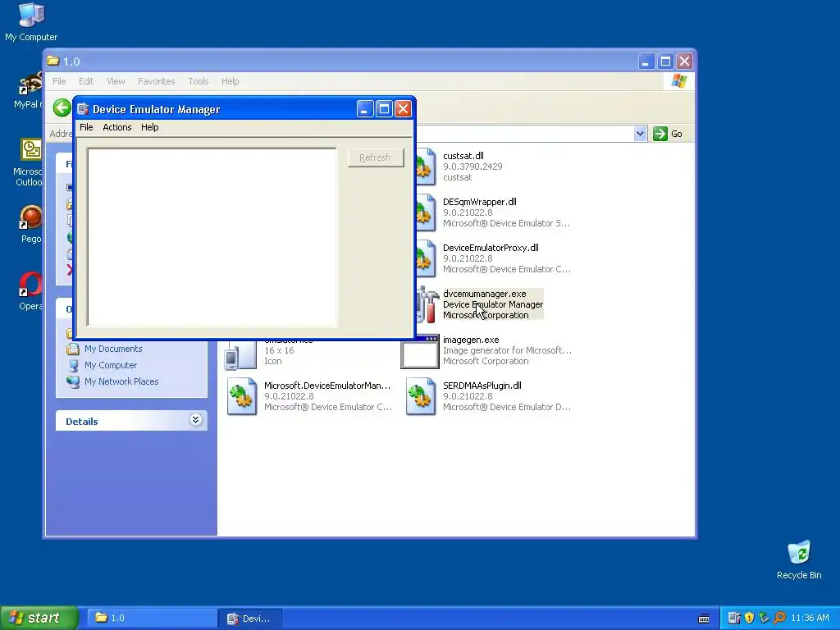Select custsat.dll file icon
The image size is (840, 630).
tap(425, 167)
